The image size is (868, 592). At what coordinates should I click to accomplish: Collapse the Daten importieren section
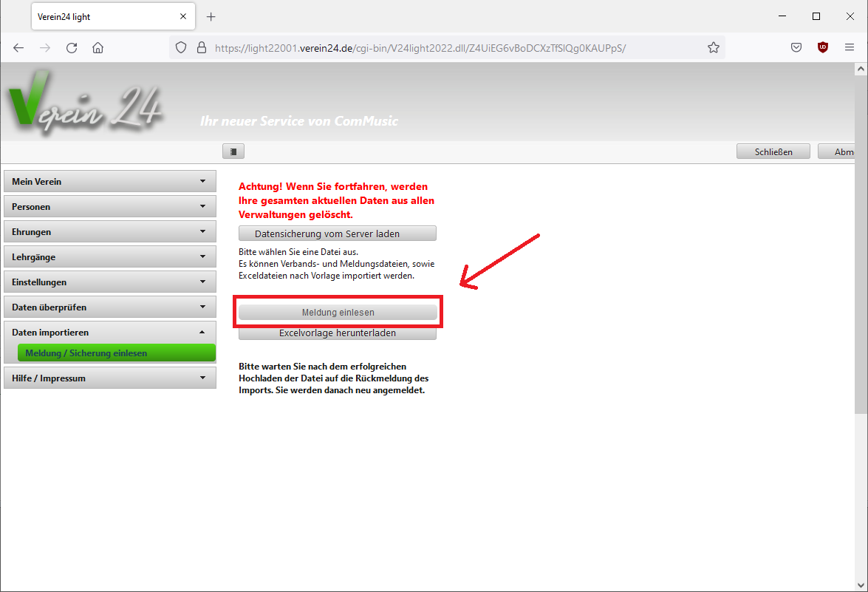(109, 333)
